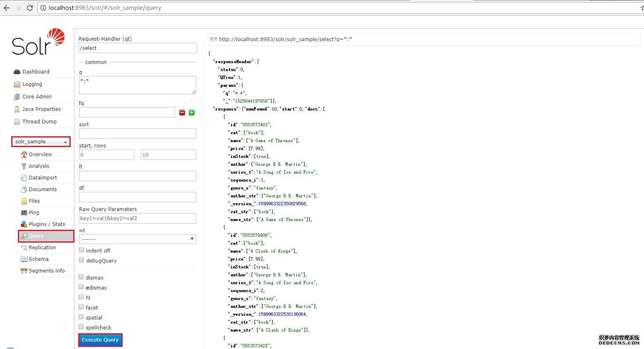Open the Dashboard
Viewport: 644px width, 349px height.
[36, 71]
